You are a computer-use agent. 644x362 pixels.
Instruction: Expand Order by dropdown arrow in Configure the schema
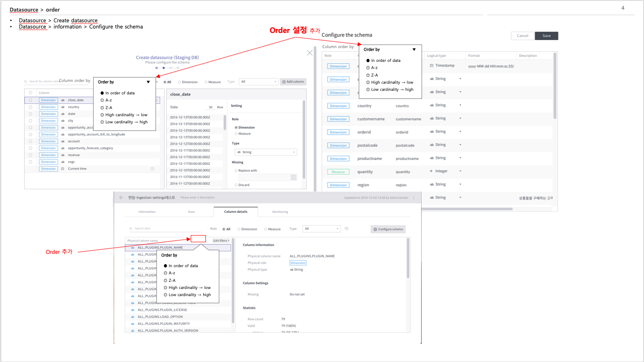[414, 49]
